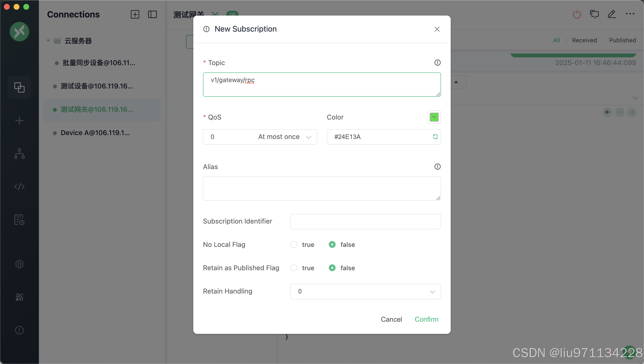The image size is (644, 364).
Task: Click the new connection plus icon next to Connections
Action: point(135,14)
